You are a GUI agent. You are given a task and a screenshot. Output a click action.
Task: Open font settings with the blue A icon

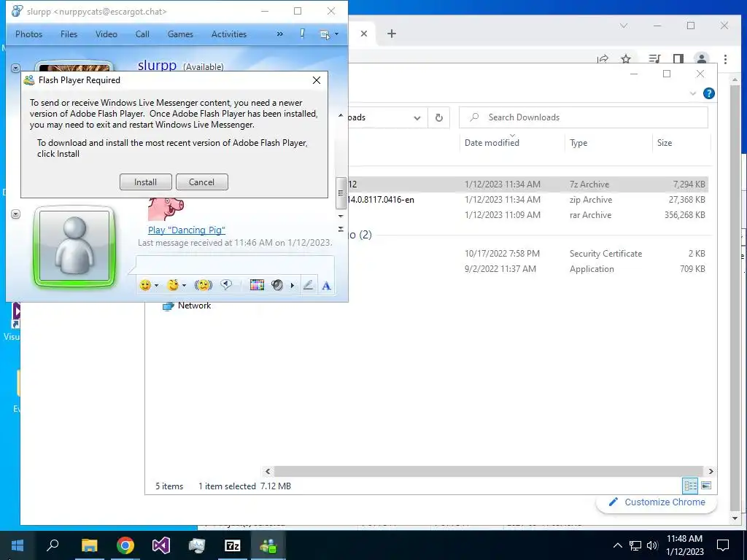tap(326, 286)
